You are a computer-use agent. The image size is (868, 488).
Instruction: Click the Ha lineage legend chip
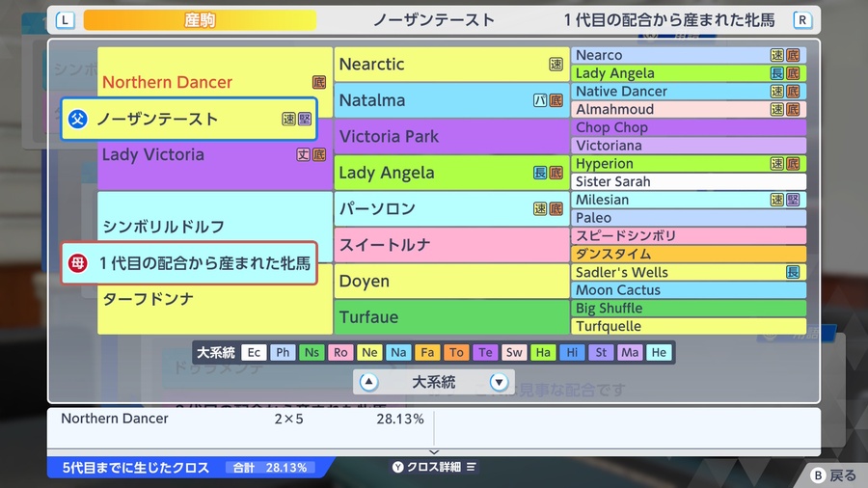pos(543,352)
